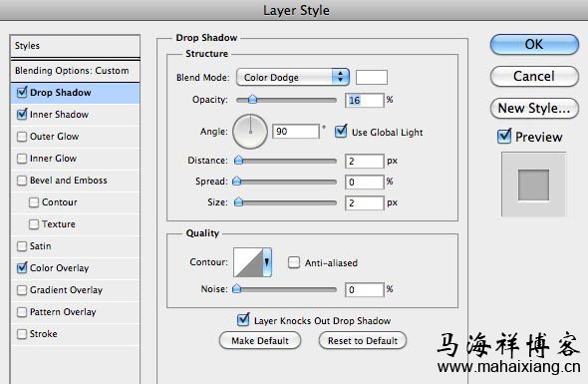
Task: Enable the Gradient Overlay checkbox
Action: tap(22, 290)
